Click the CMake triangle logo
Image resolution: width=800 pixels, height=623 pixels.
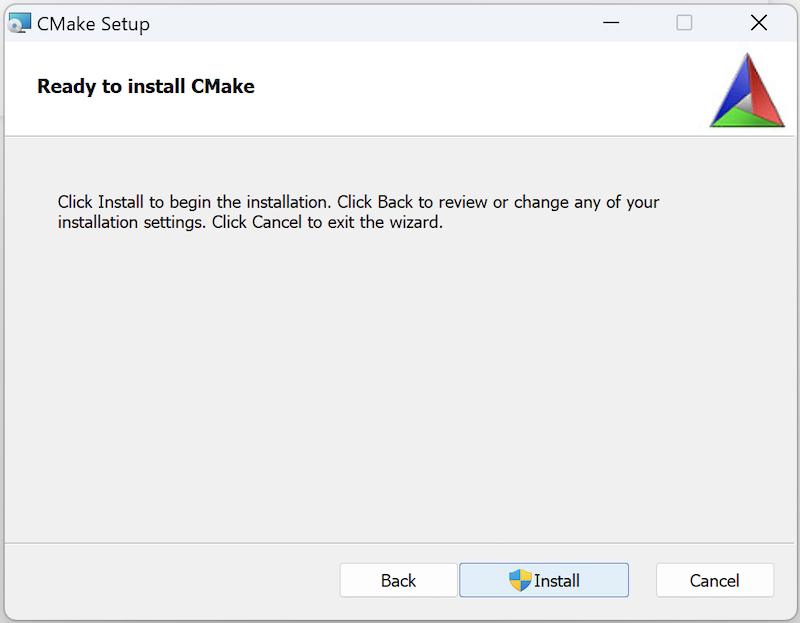click(747, 92)
